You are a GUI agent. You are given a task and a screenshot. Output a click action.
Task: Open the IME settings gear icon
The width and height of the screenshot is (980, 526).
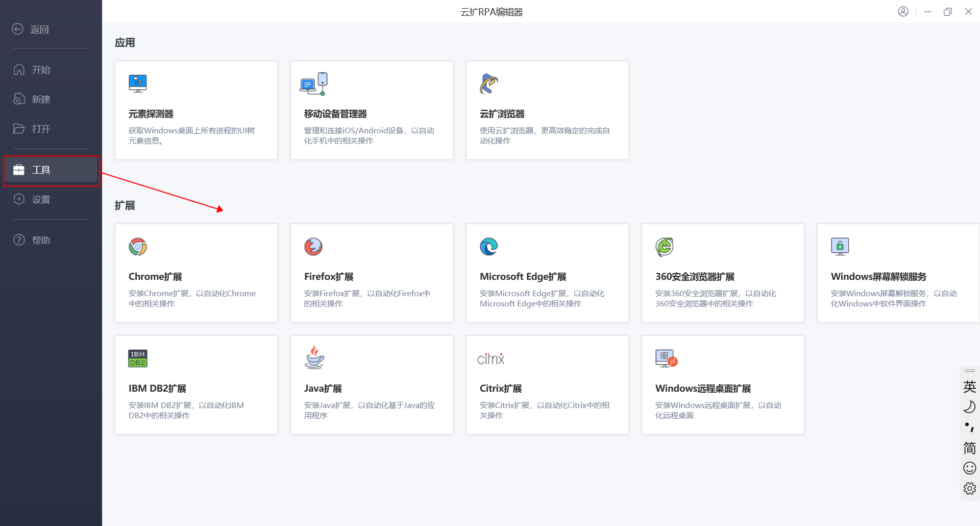point(970,489)
